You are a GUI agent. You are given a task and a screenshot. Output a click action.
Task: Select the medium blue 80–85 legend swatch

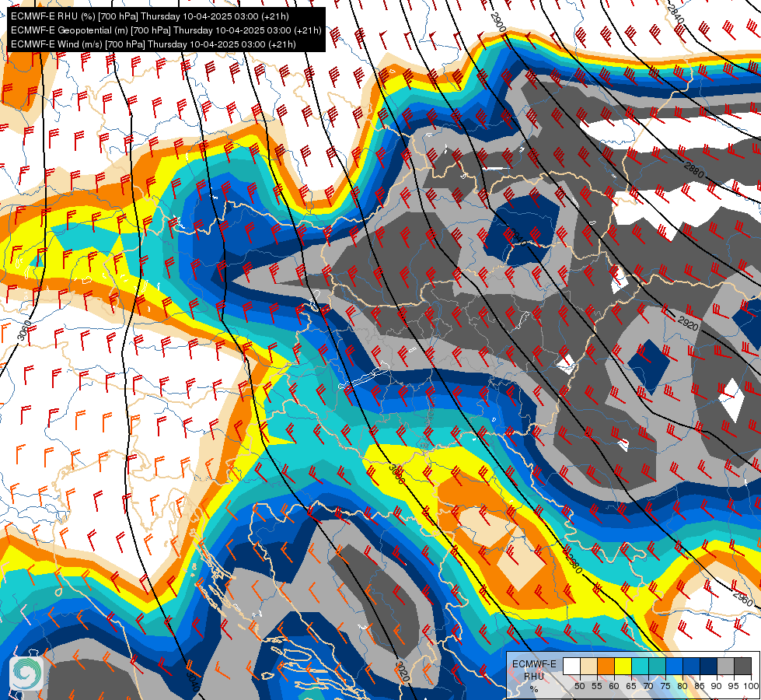pos(692,666)
